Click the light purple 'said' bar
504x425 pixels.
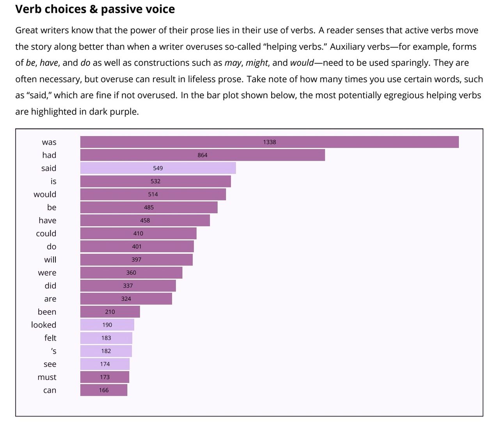[x=158, y=168]
